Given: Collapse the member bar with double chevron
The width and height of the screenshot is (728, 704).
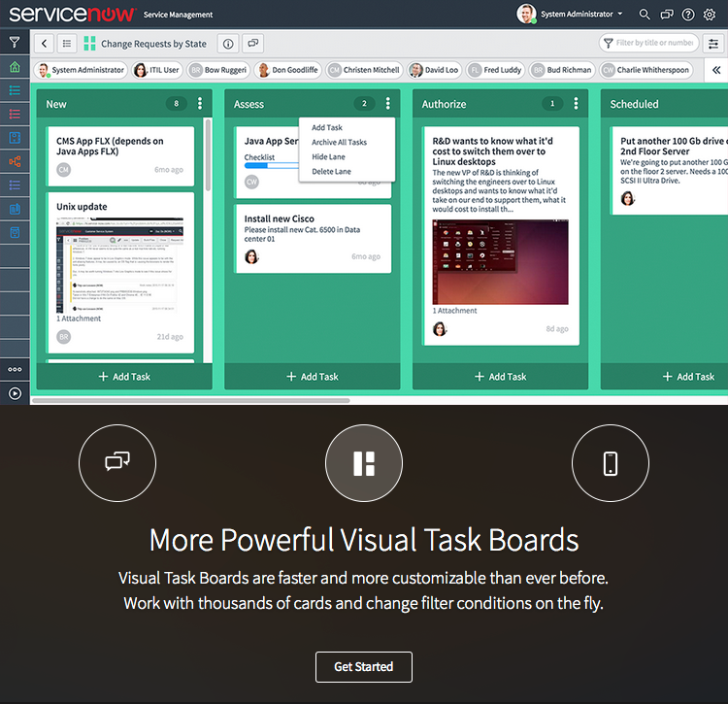Looking at the screenshot, I should 716,70.
